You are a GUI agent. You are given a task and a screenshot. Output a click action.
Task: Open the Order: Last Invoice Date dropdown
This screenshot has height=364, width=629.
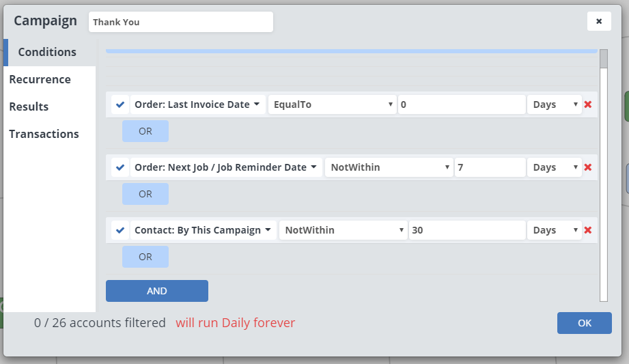pos(197,104)
